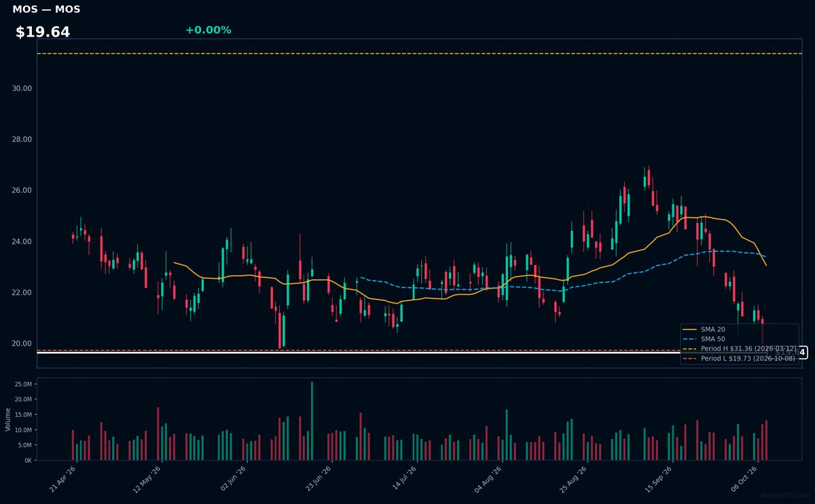815x504 pixels.
Task: Click the 12 May '26 date label
Action: point(147,479)
